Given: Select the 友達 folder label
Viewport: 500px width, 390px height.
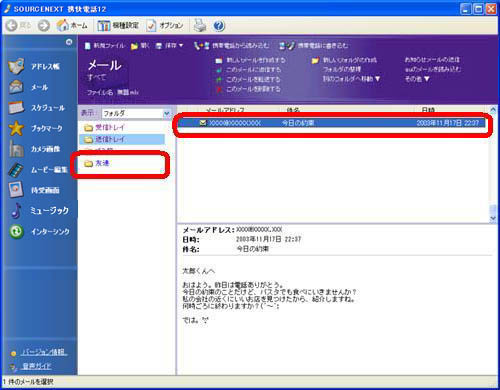Looking at the screenshot, I should tap(102, 163).
